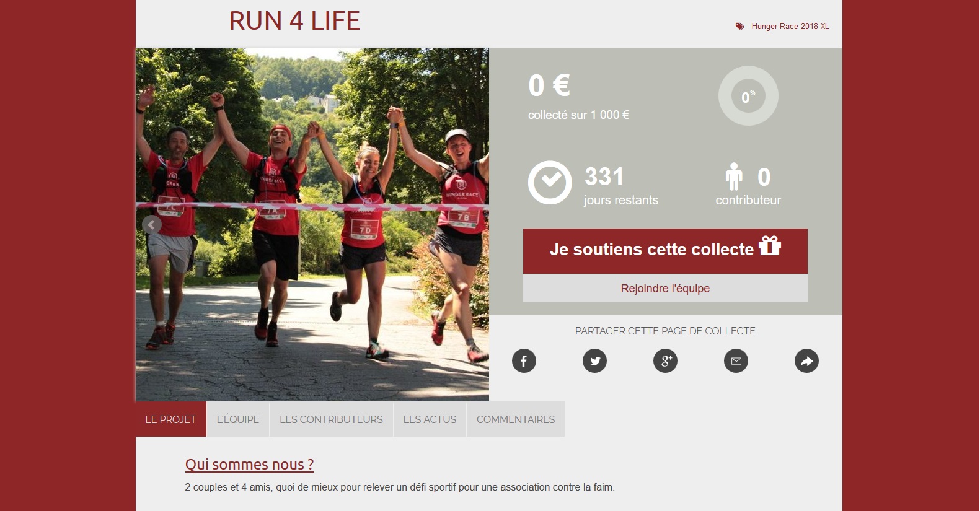
Task: Share via Google Plus icon
Action: click(665, 361)
